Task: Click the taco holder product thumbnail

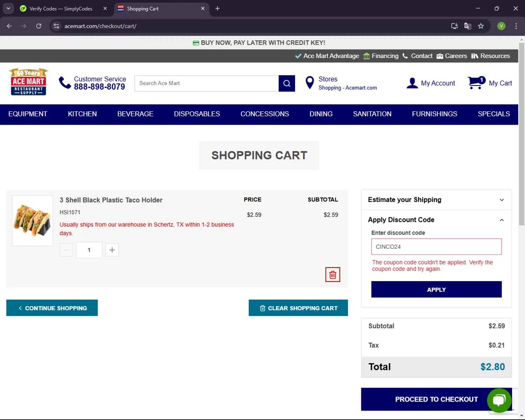Action: pyautogui.click(x=33, y=221)
